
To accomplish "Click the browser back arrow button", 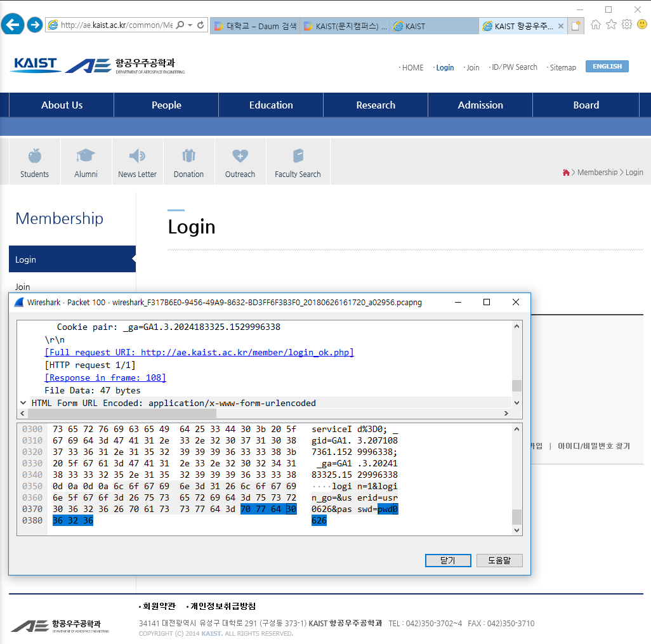I will [13, 25].
